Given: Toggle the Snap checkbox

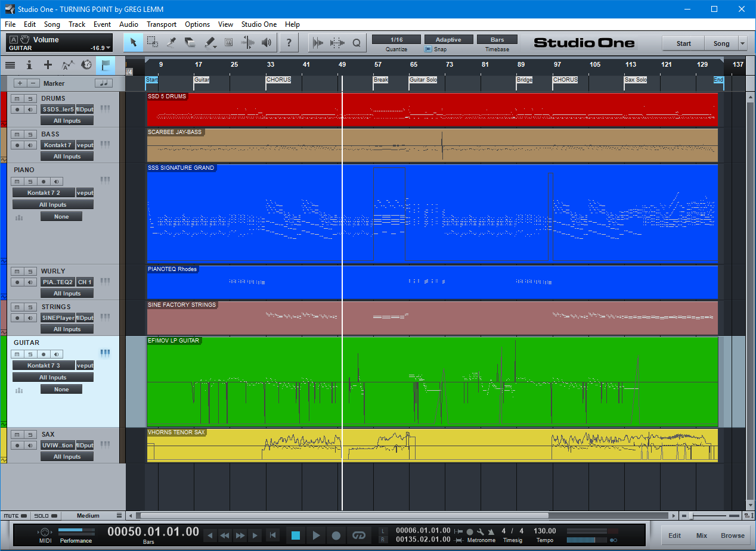Looking at the screenshot, I should pyautogui.click(x=428, y=49).
